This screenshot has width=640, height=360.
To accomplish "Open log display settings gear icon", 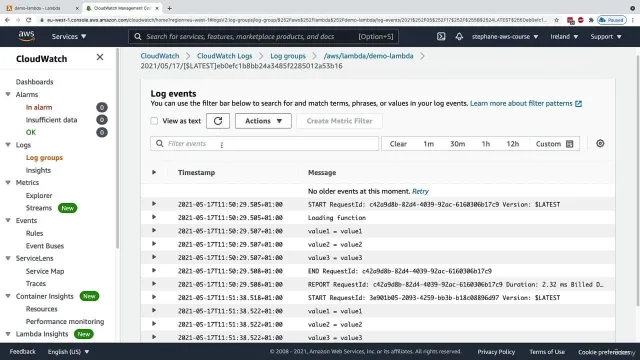I will tap(600, 143).
